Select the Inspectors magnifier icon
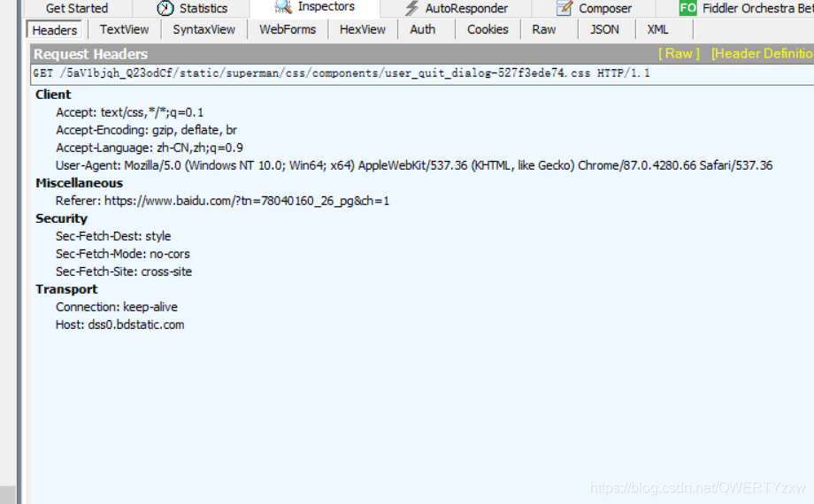This screenshot has width=814, height=504. 283,6
